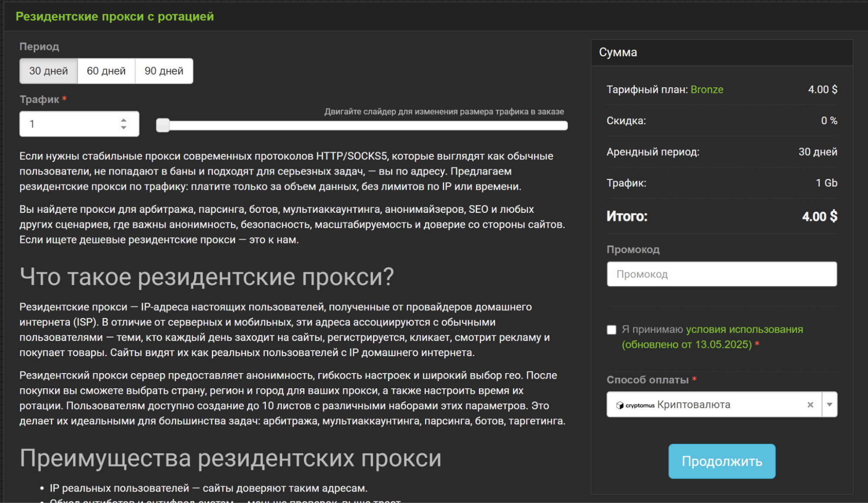Select the 30 дней period tab
The width and height of the screenshot is (868, 503).
coord(48,70)
